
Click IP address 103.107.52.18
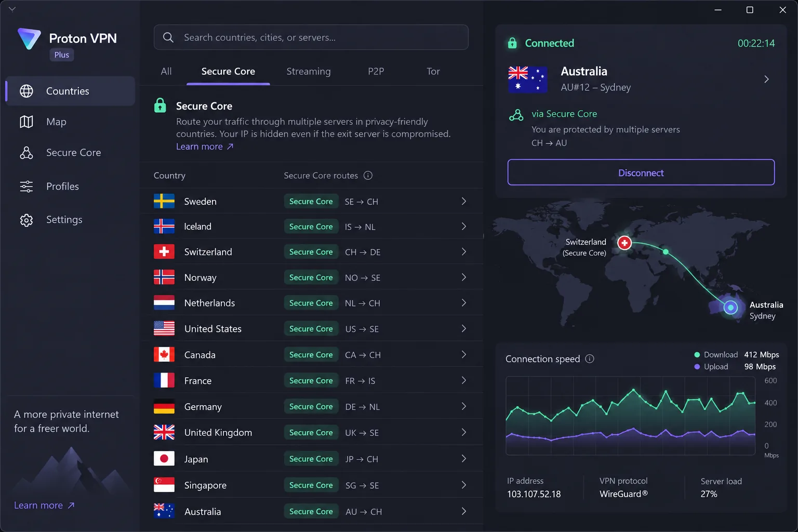click(x=534, y=494)
